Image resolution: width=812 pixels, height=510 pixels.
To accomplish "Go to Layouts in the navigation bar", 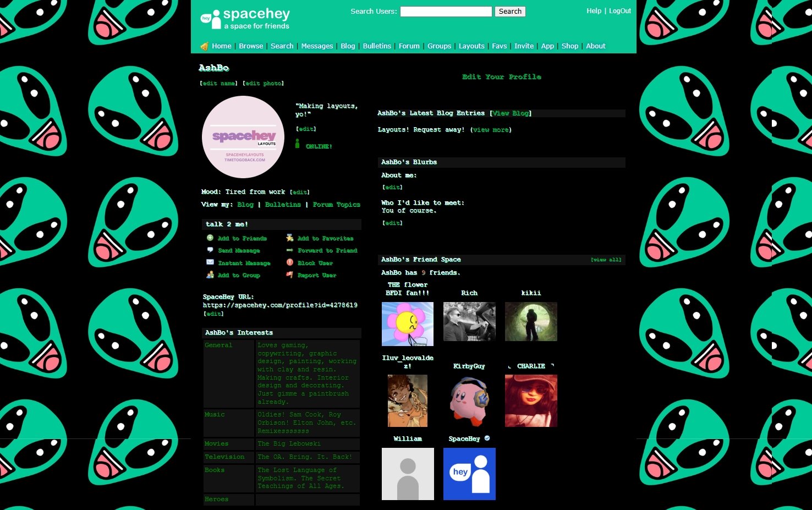I will pos(471,46).
